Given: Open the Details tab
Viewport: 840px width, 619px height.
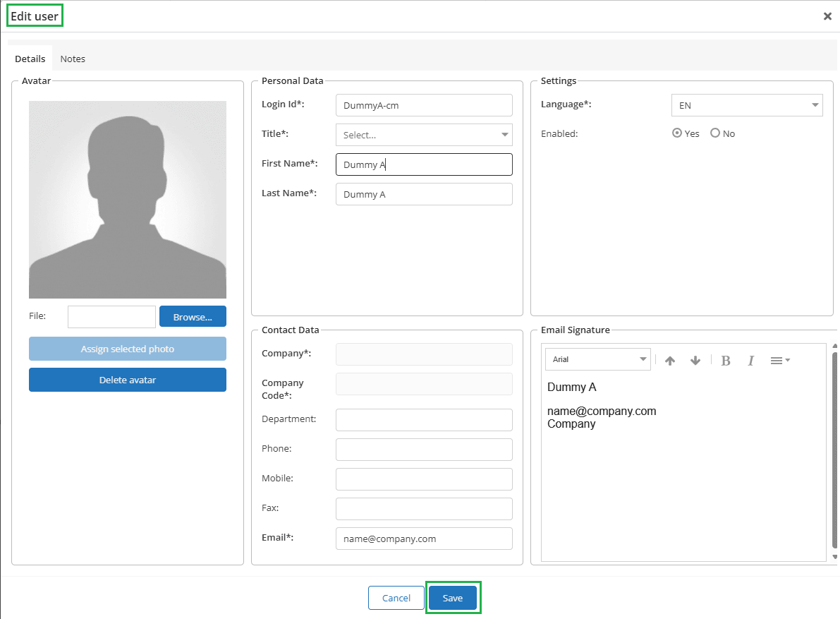Looking at the screenshot, I should click(30, 59).
